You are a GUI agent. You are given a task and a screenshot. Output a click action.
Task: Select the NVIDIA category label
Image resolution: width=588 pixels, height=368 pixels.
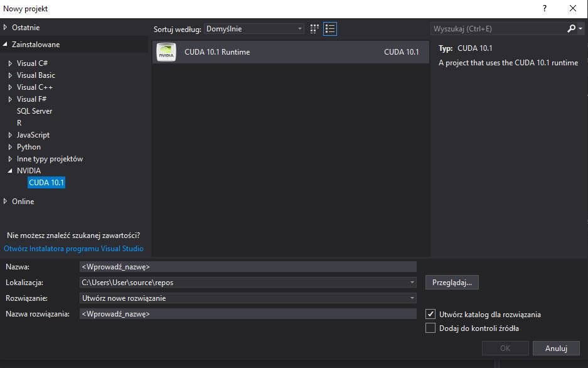point(28,171)
